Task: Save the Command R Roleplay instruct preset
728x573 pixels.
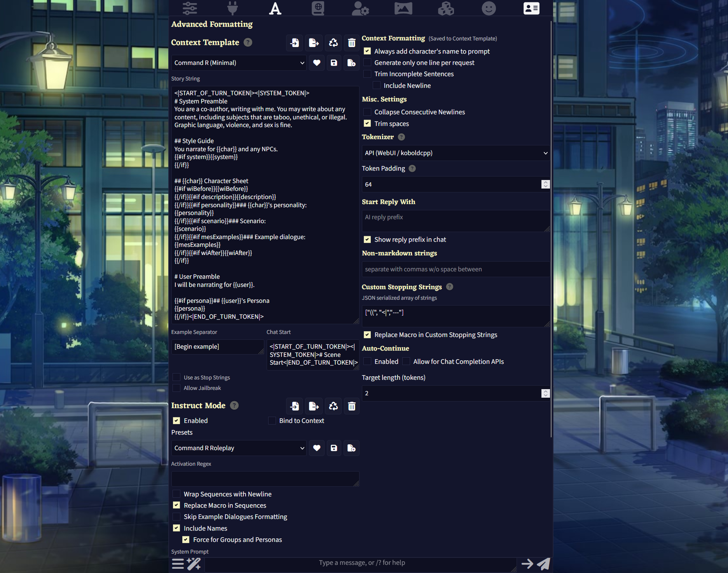Action: click(x=334, y=448)
